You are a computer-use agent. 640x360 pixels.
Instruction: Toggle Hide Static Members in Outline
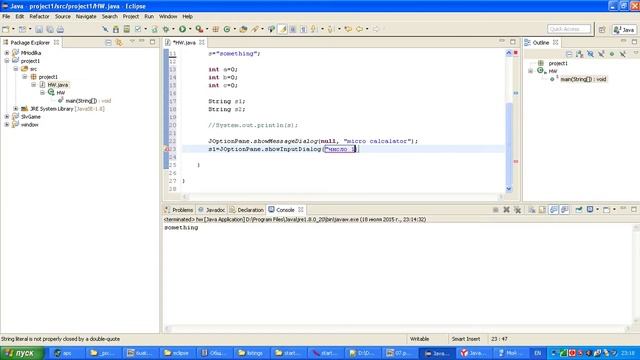(x=601, y=54)
